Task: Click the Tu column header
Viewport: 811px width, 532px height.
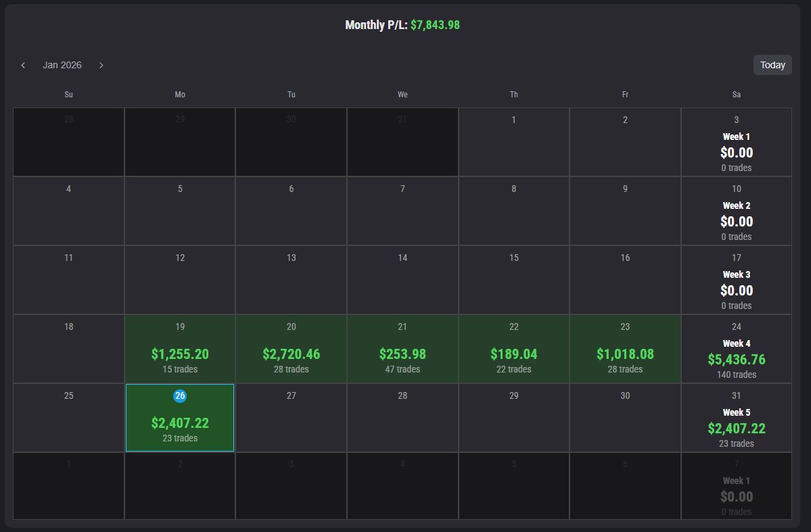Action: pos(292,95)
